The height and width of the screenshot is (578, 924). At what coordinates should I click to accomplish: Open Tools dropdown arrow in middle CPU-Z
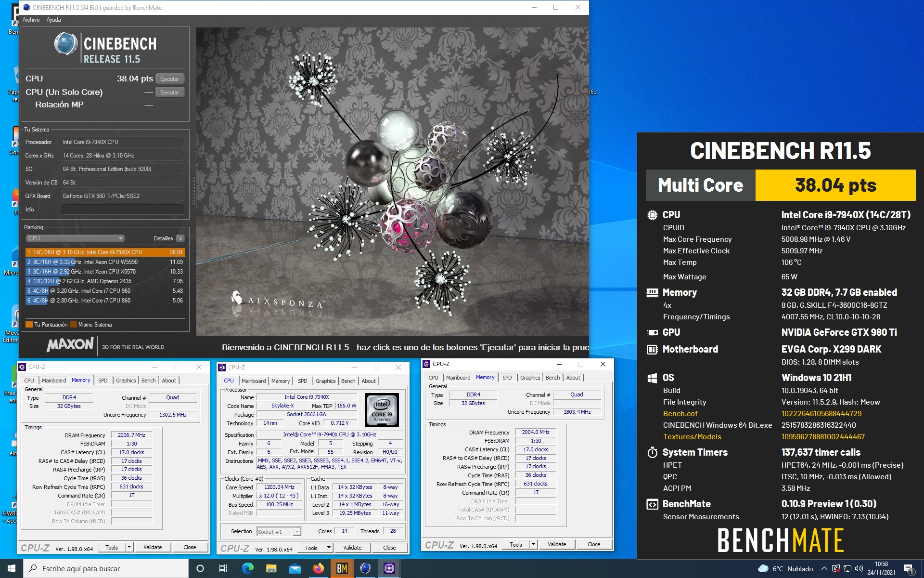click(x=329, y=548)
